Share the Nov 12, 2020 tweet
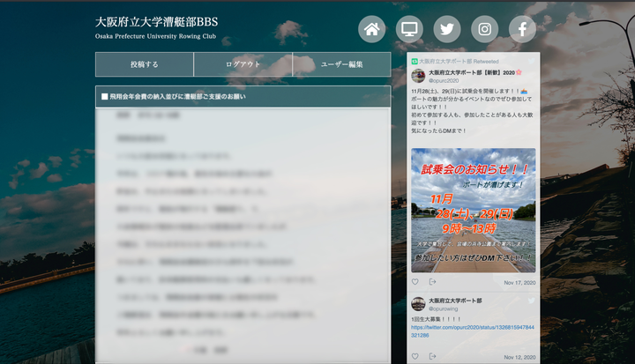 [432, 356]
